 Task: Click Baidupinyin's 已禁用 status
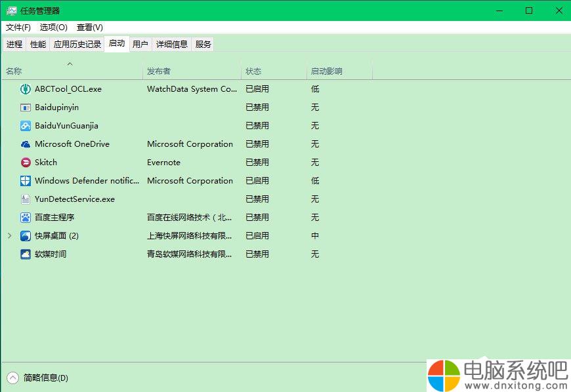(x=257, y=108)
